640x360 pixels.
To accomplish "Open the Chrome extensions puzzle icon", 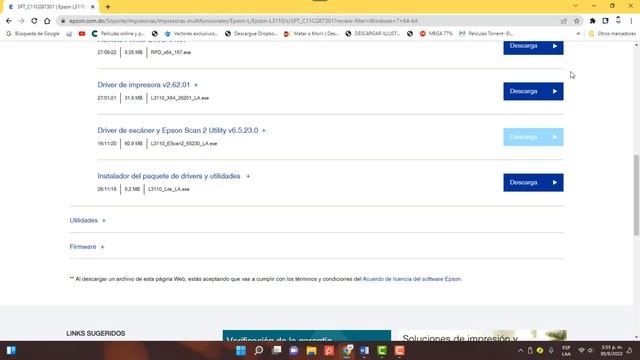I will 593,21.
